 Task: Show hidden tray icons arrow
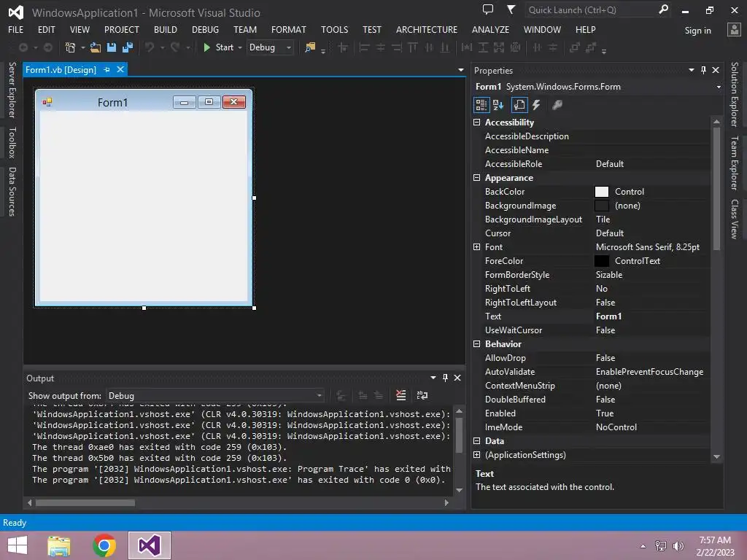tap(643, 546)
